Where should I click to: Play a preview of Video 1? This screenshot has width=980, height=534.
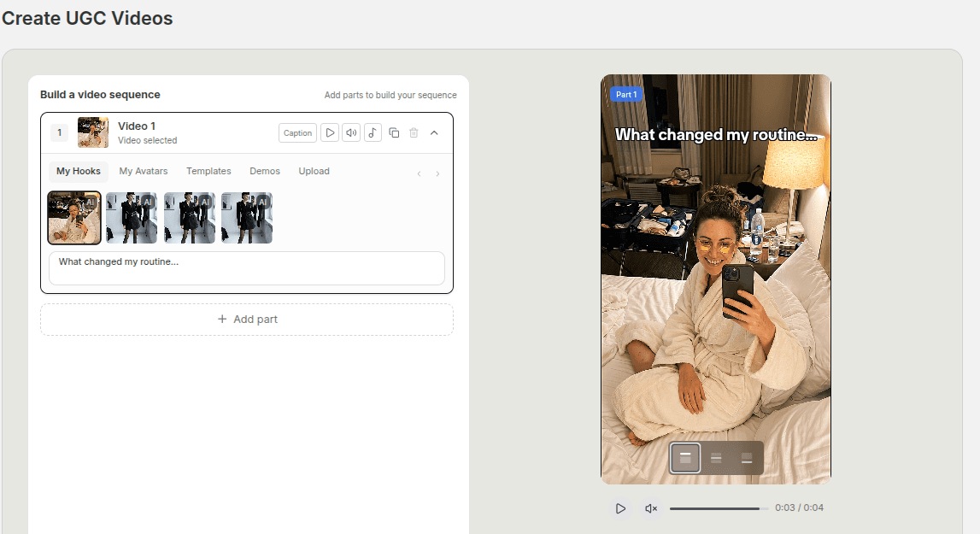click(330, 132)
